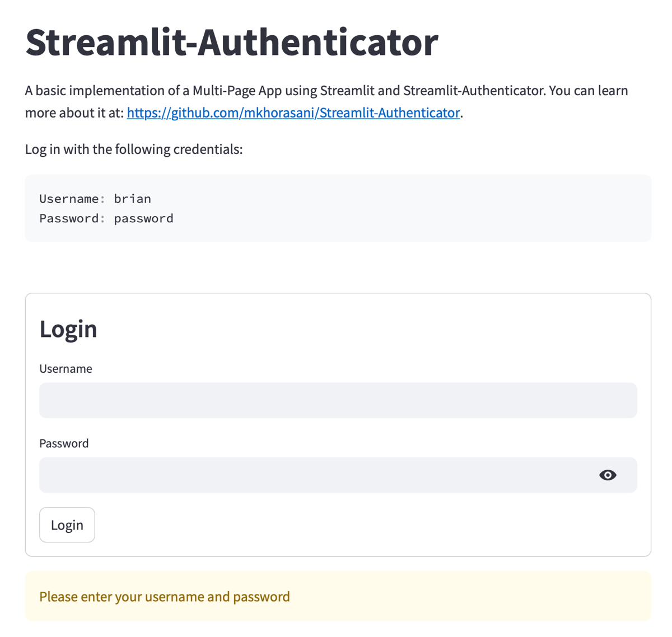This screenshot has width=672, height=637.
Task: Click the Username label above its field
Action: click(x=66, y=368)
